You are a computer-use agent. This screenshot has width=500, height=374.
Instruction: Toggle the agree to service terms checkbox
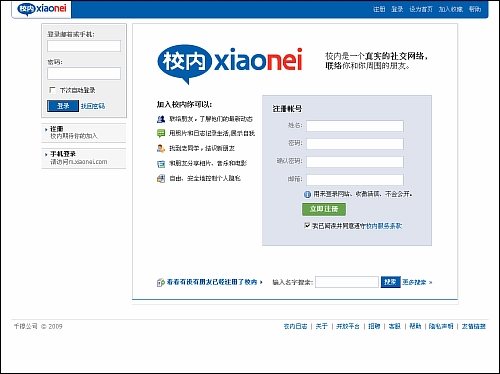(x=307, y=226)
